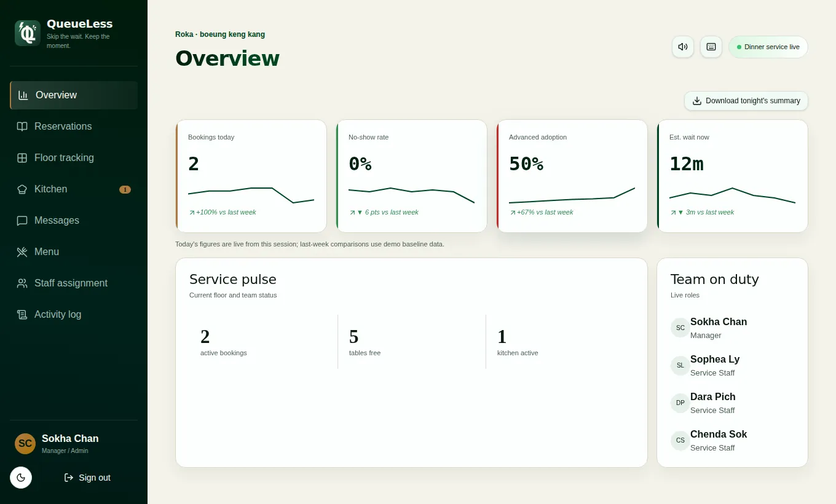Click the tables free count
The image size is (836, 504).
coord(353,337)
